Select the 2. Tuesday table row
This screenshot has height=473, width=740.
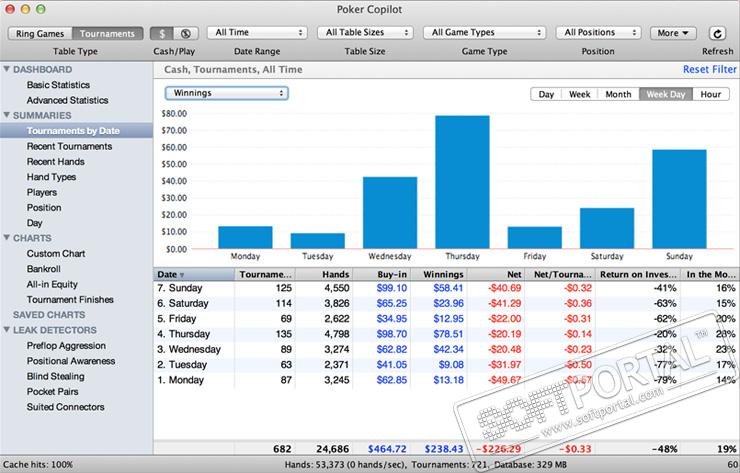click(x=446, y=365)
